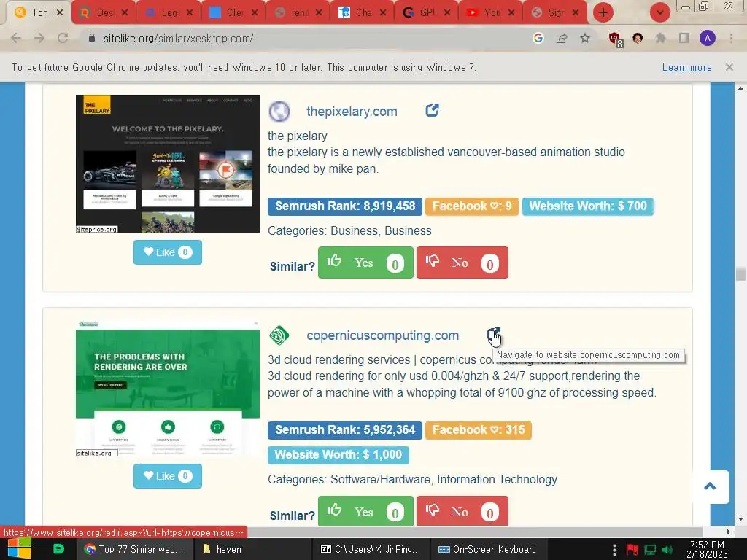This screenshot has height=560, width=747.
Task: Click Website Worth $ 700 badge
Action: click(x=588, y=206)
